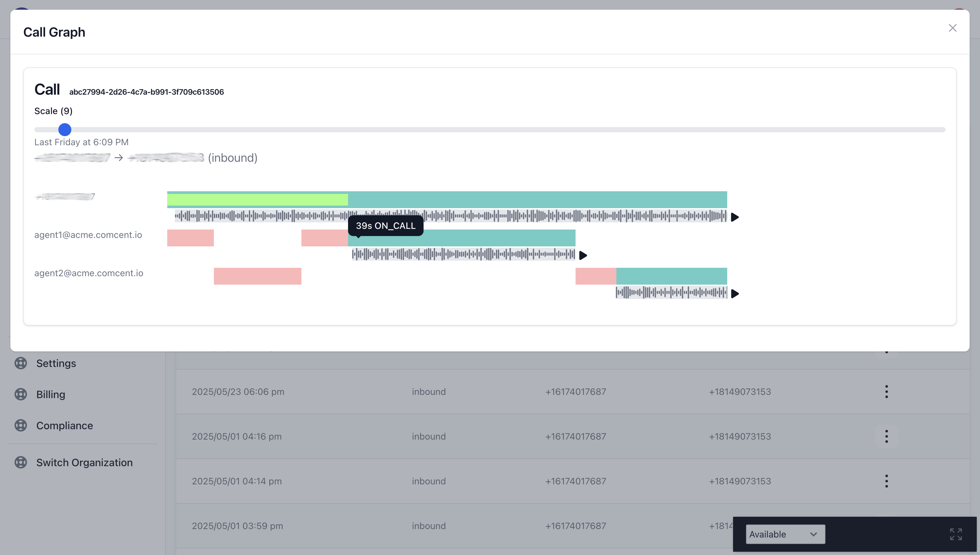Click the Scale slider track
980x555 pixels.
point(490,130)
